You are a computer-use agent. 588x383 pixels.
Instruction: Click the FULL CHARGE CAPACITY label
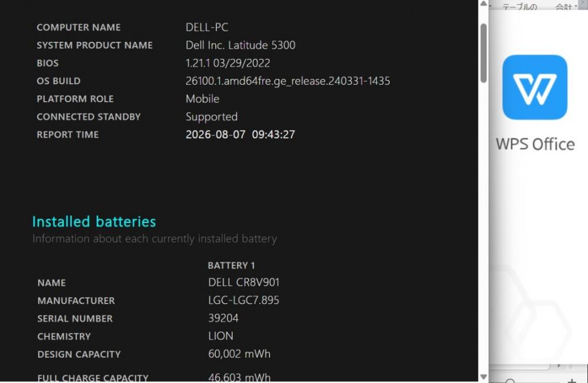93,378
